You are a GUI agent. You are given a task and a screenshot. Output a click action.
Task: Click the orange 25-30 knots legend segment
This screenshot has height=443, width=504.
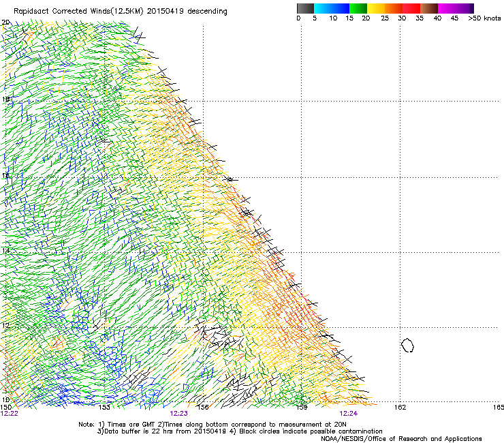[394, 8]
